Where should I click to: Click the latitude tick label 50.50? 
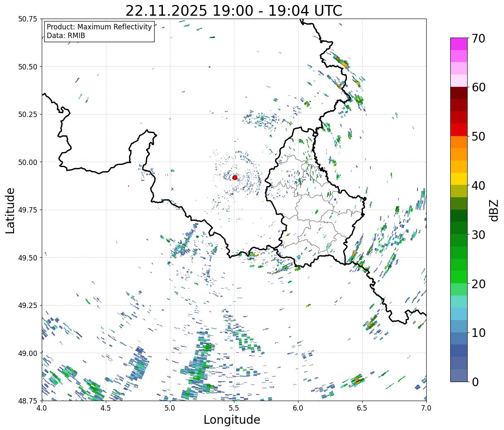27,67
